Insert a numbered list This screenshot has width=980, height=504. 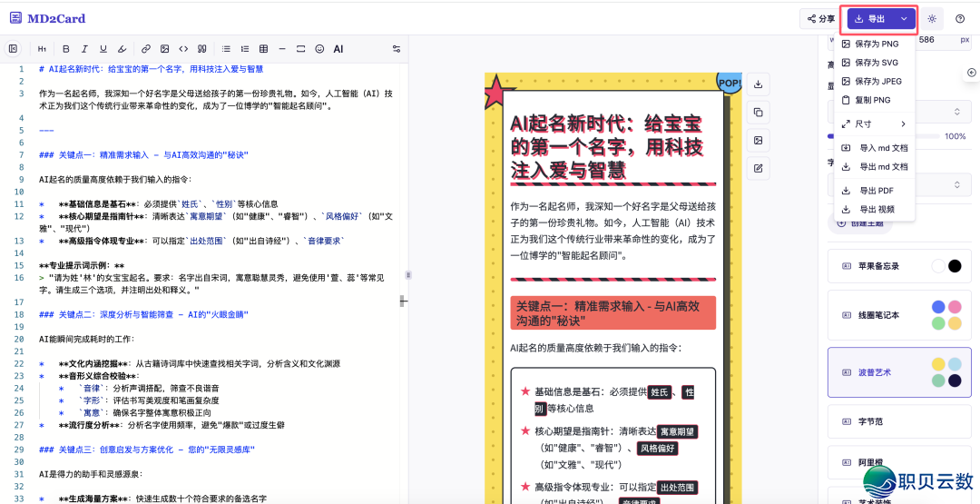[245, 49]
